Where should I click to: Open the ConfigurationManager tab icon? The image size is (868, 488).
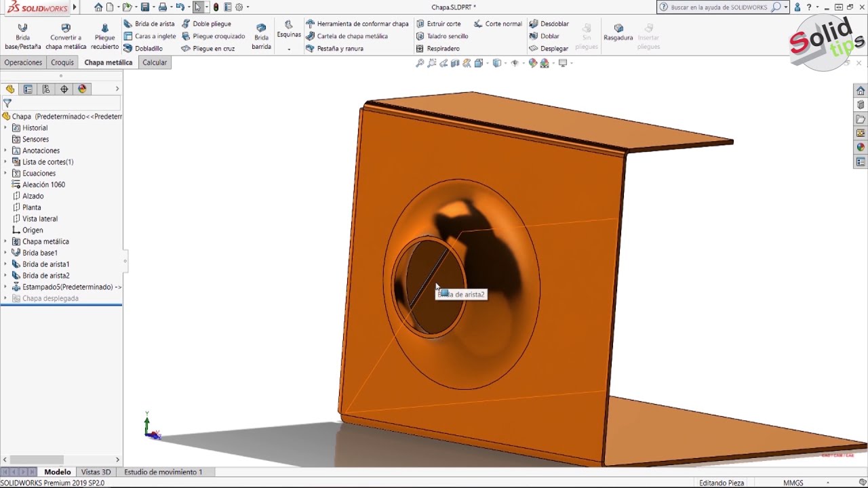coord(46,89)
